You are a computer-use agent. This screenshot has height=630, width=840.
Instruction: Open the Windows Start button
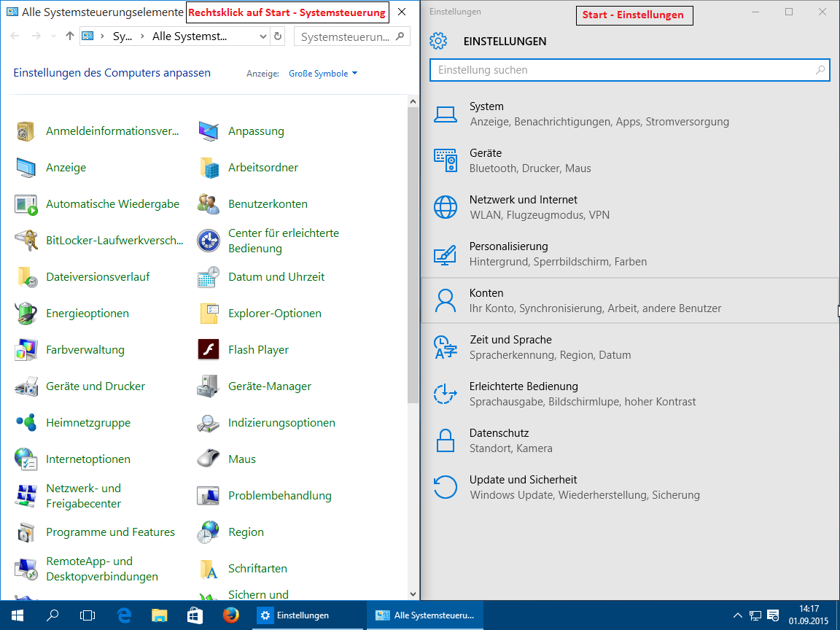(17, 615)
